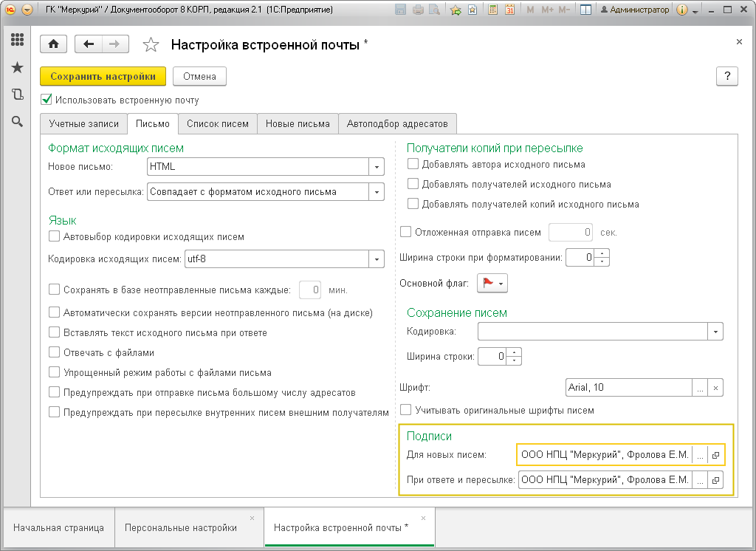Screen dimensions: 756x551
Task: Open the dropdown arrow next to the info icon
Action: (x=695, y=10)
